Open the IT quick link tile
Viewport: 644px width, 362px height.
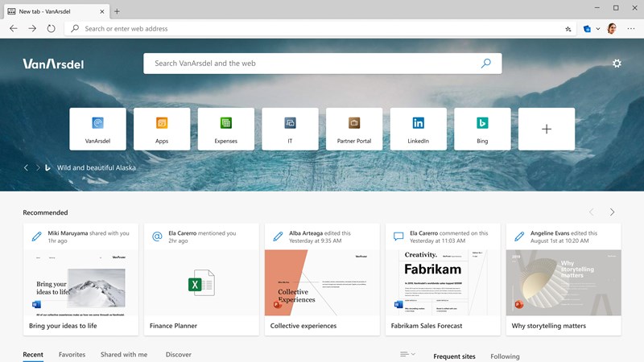coord(290,129)
